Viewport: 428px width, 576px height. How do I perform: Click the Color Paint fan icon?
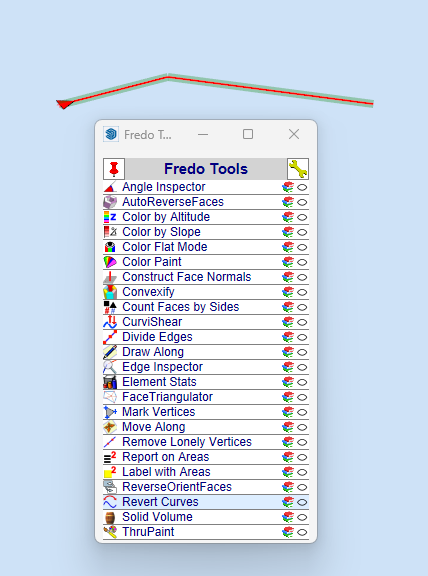click(x=110, y=262)
